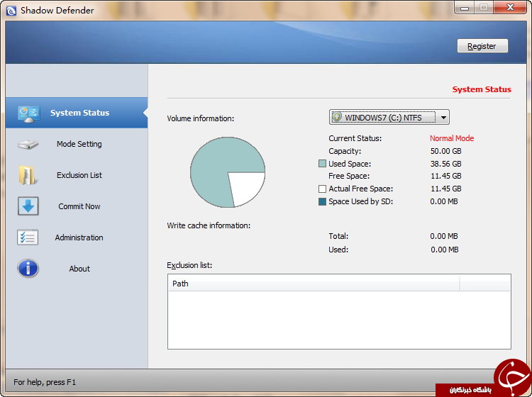Select Commit Now in the sidebar
The height and width of the screenshot is (397, 532).
coord(77,206)
